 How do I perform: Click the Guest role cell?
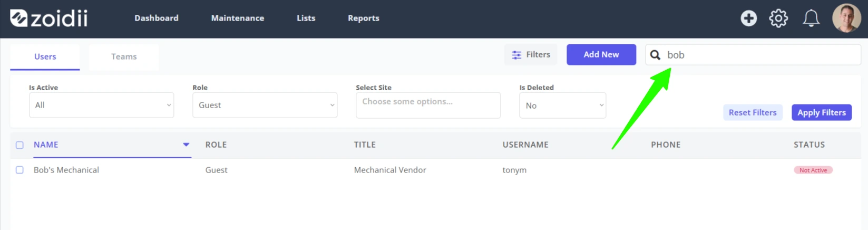[217, 170]
